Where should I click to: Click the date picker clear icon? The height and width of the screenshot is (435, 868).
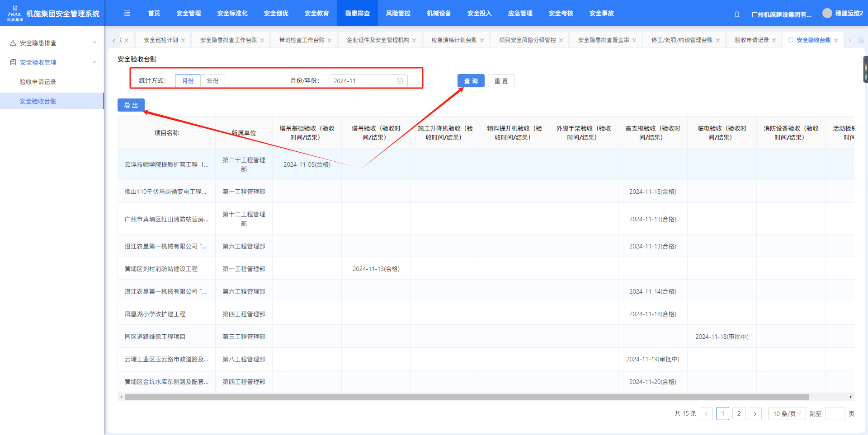pyautogui.click(x=400, y=81)
